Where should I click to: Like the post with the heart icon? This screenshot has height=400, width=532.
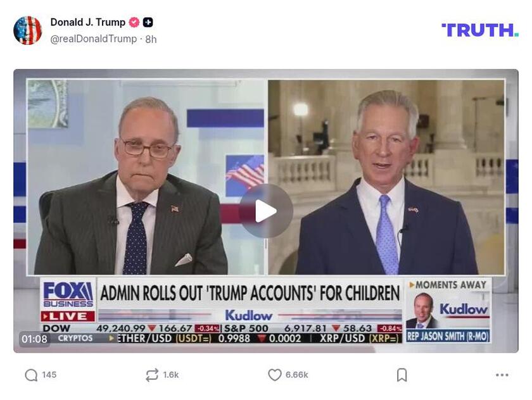point(274,375)
